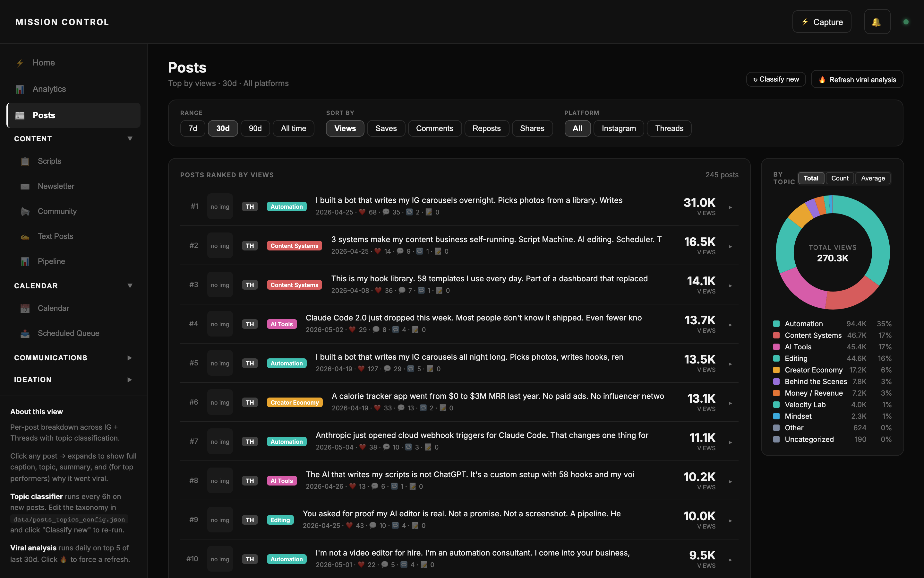Click the no img thumbnail on post #2
The width and height of the screenshot is (924, 578).
220,245
